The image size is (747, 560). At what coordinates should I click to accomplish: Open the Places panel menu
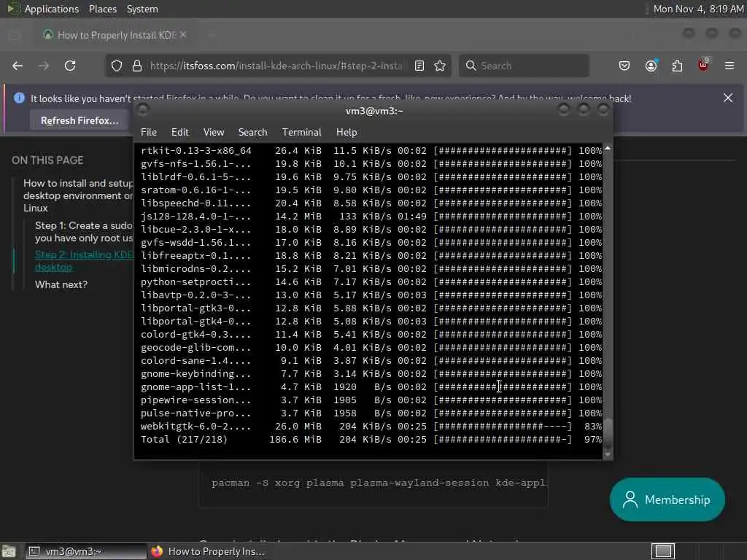pos(103,9)
